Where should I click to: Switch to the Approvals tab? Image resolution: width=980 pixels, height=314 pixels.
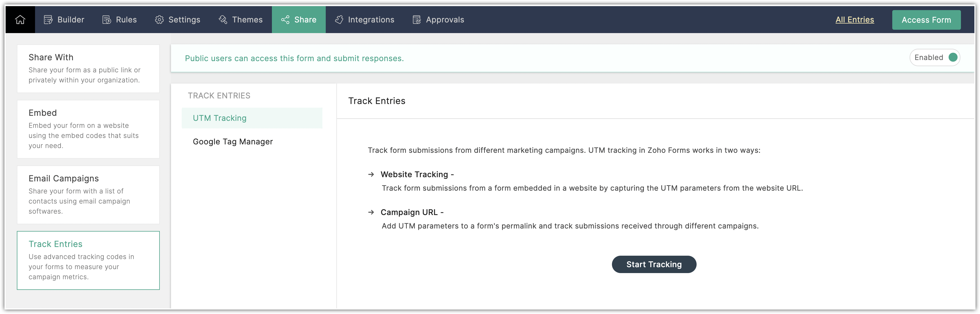[445, 20]
